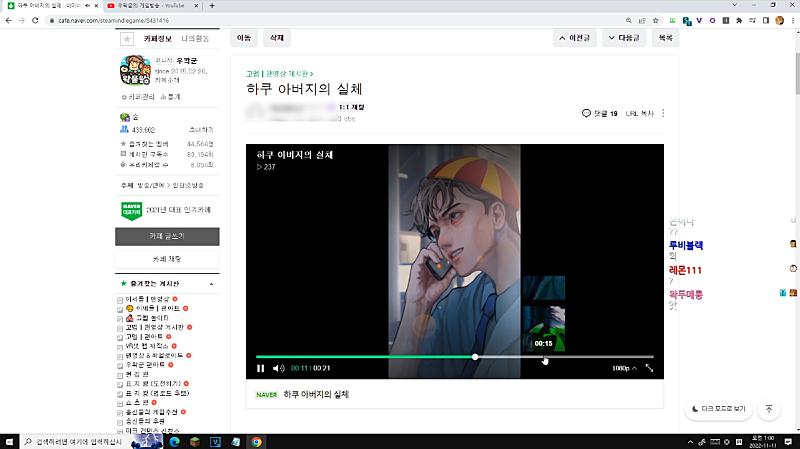The image size is (800, 449).
Task: Click the 초대하기 invite link
Action: 201,130
